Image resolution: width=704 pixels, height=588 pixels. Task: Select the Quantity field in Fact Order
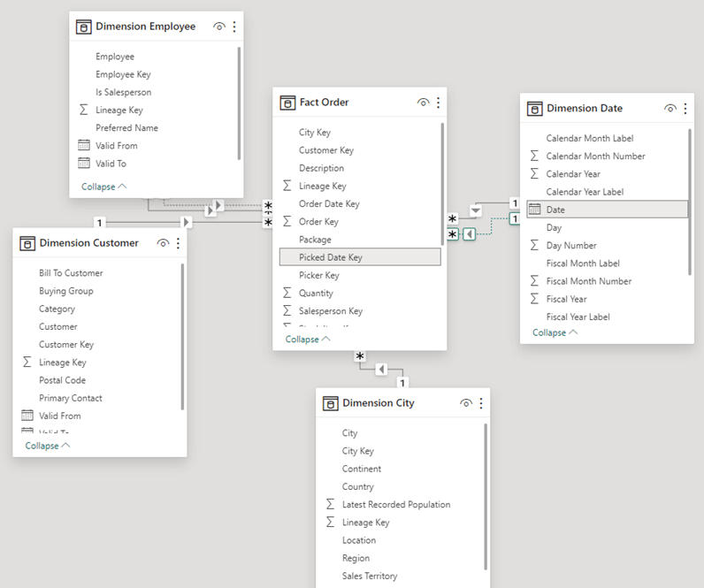click(316, 293)
